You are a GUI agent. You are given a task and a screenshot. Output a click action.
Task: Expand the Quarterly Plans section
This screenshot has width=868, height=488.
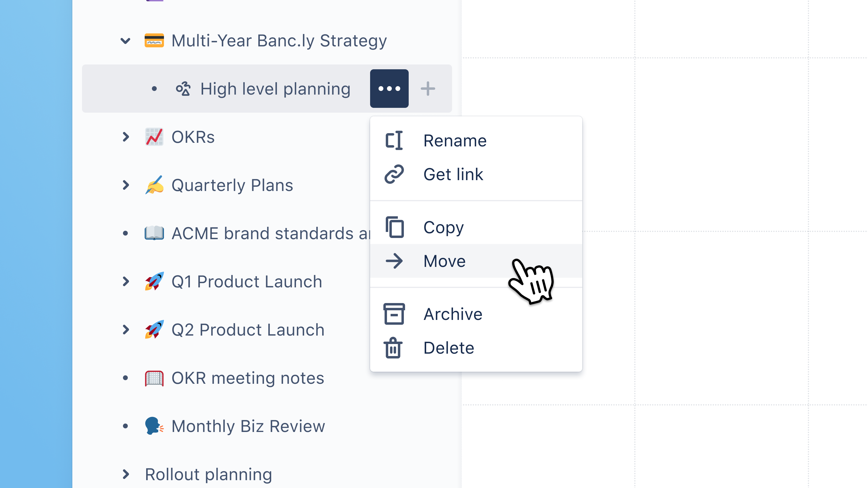pyautogui.click(x=125, y=185)
